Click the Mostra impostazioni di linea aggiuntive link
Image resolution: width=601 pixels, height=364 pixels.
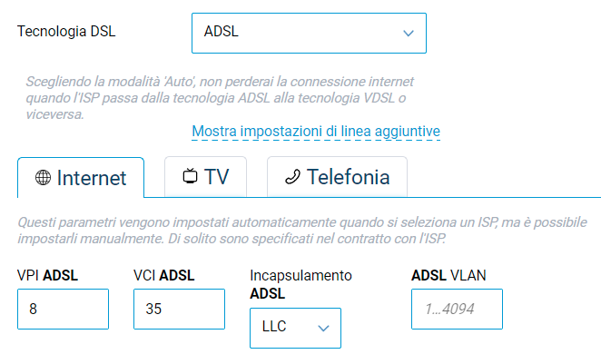pos(316,132)
